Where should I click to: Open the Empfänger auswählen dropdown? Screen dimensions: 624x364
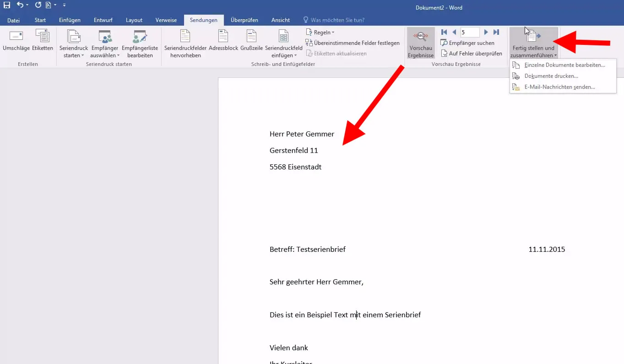[104, 44]
